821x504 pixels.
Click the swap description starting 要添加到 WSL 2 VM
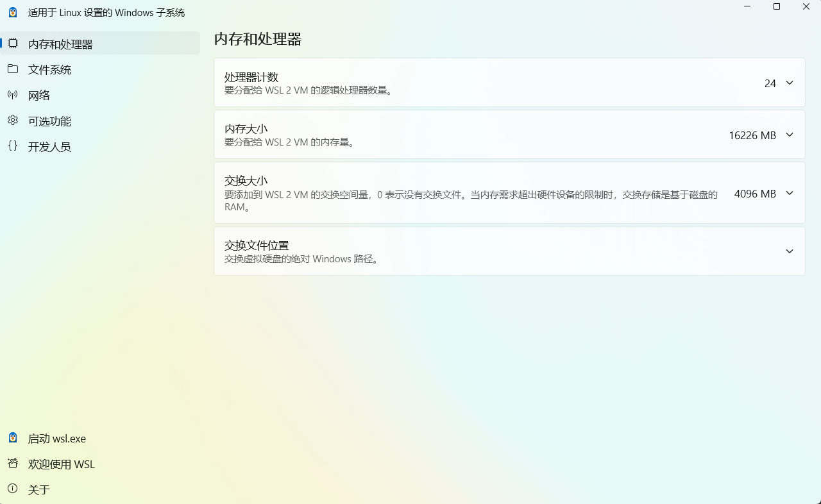pyautogui.click(x=471, y=201)
